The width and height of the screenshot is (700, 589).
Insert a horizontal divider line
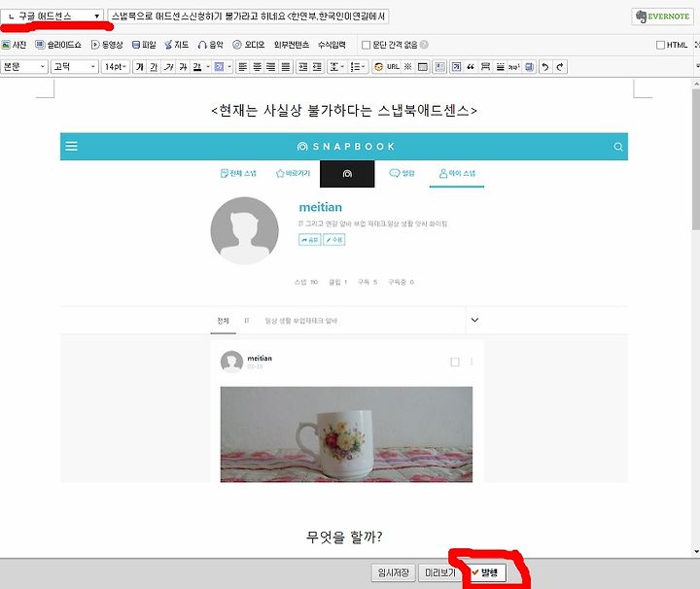[501, 67]
